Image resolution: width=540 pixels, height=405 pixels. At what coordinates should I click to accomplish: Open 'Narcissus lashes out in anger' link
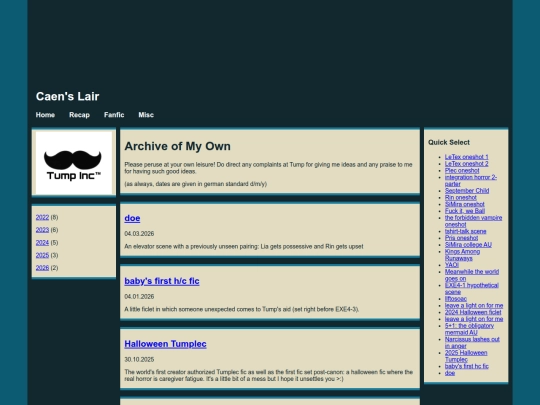472,342
